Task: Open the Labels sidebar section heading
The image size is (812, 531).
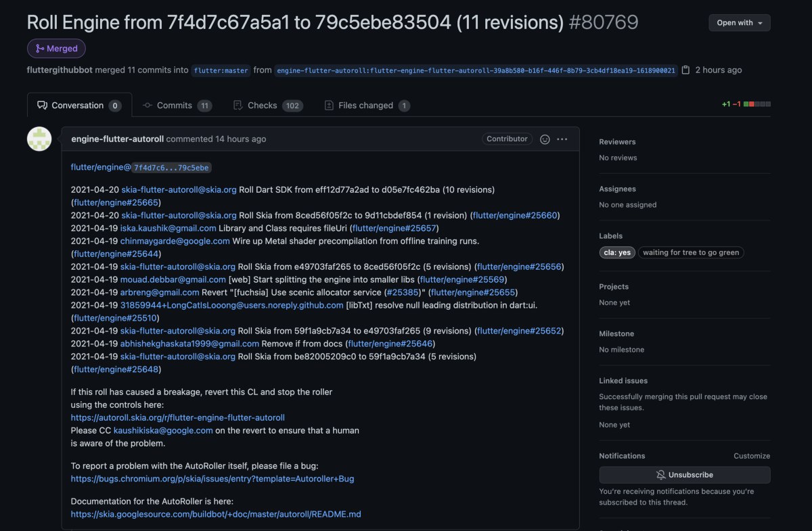Action: tap(611, 236)
